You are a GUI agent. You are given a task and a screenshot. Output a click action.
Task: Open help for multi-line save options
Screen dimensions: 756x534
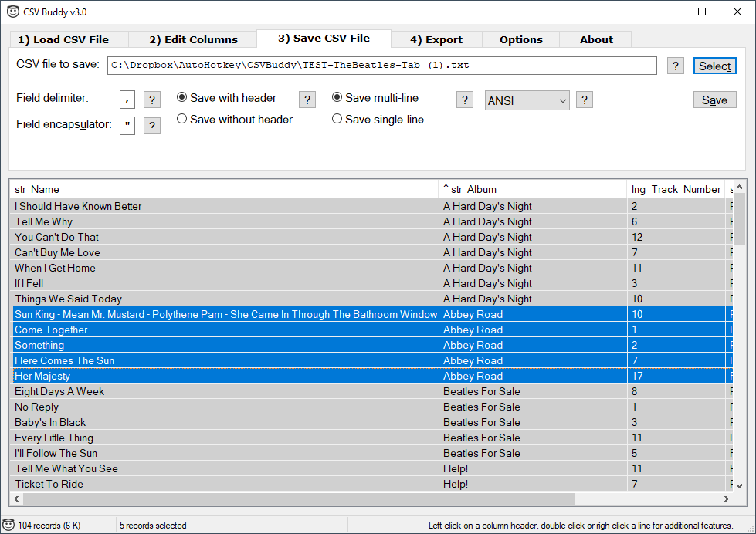click(464, 100)
